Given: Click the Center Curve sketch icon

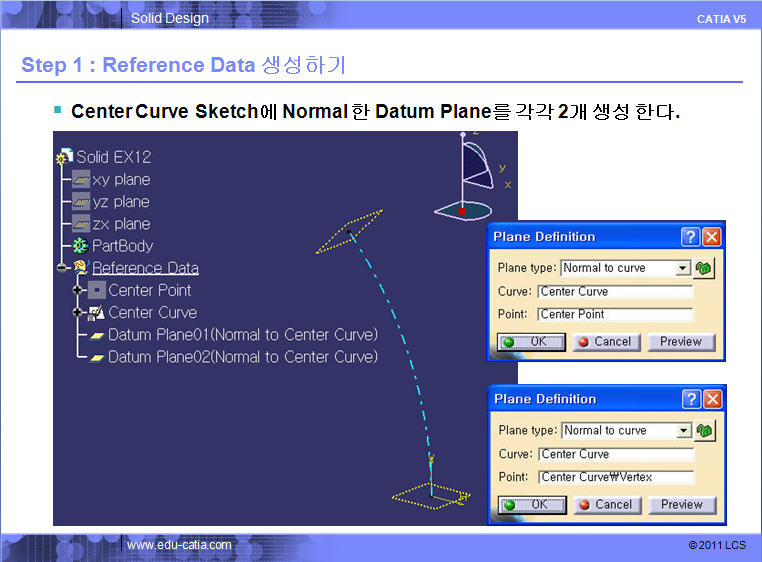Looking at the screenshot, I should (97, 313).
